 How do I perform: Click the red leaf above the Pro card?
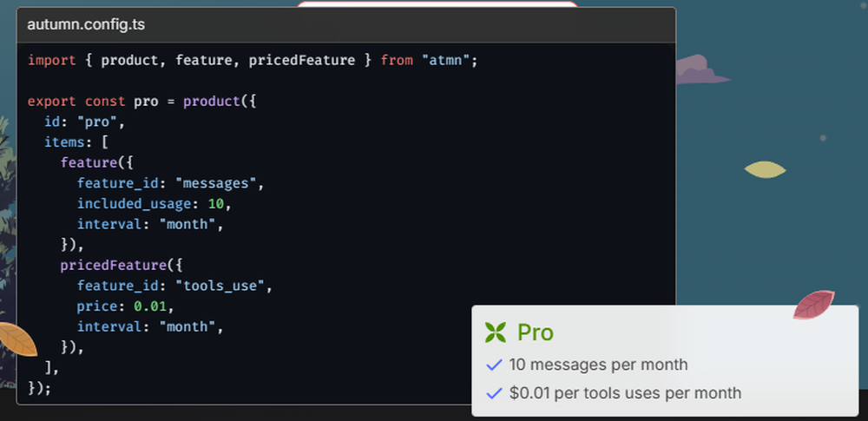pyautogui.click(x=813, y=304)
